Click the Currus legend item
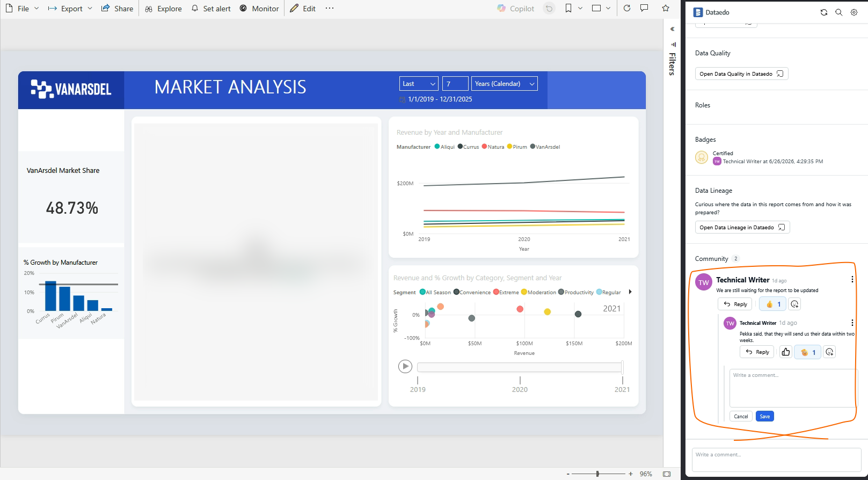 468,147
